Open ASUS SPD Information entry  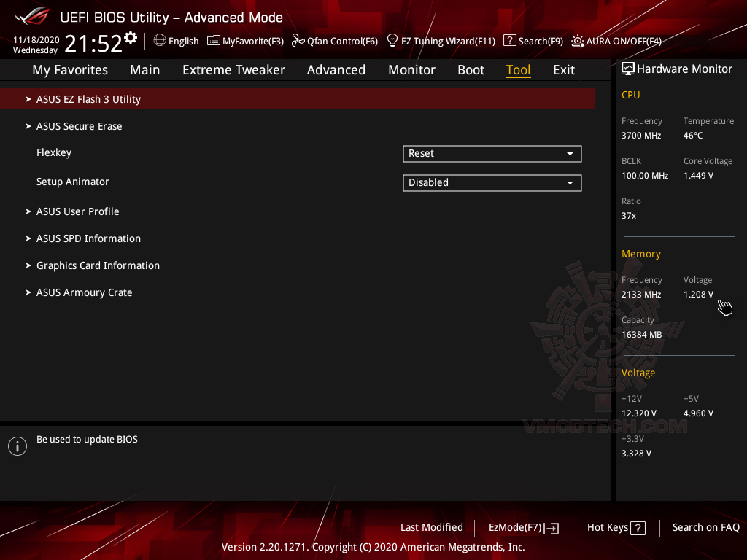88,238
